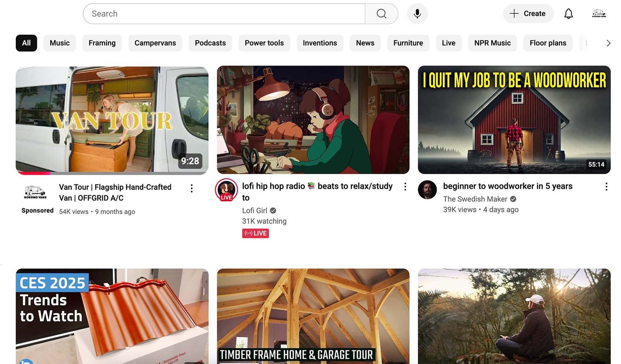Click the 9:28 duration badge
621x364 pixels.
[x=190, y=161]
